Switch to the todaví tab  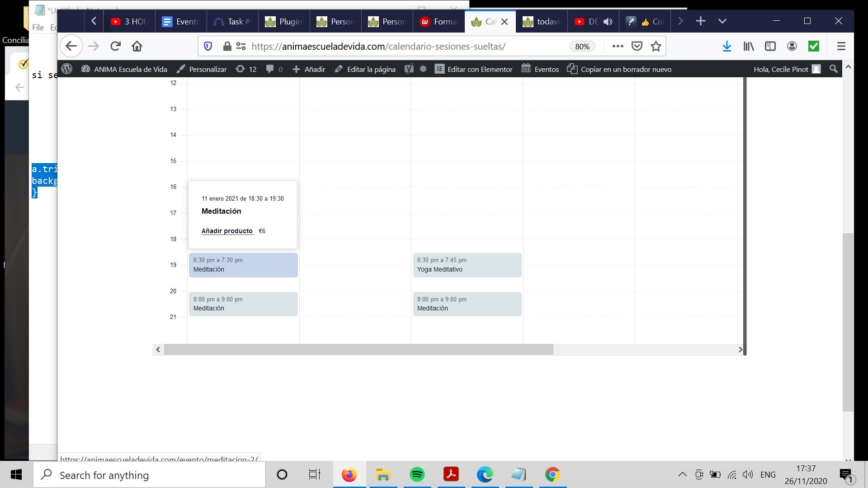tap(542, 22)
